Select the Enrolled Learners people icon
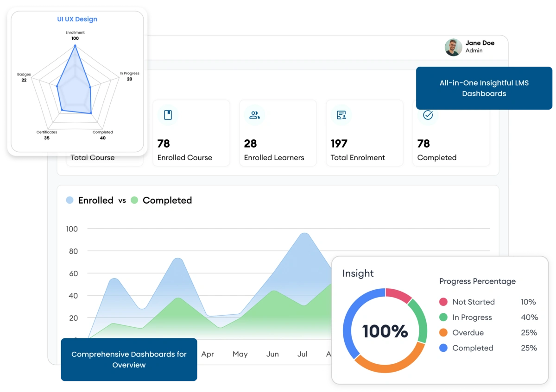 pos(254,115)
